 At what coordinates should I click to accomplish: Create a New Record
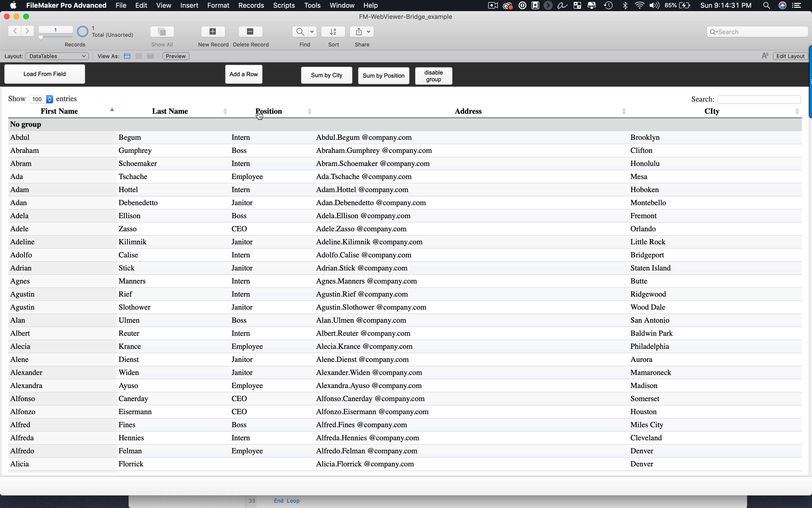click(213, 32)
